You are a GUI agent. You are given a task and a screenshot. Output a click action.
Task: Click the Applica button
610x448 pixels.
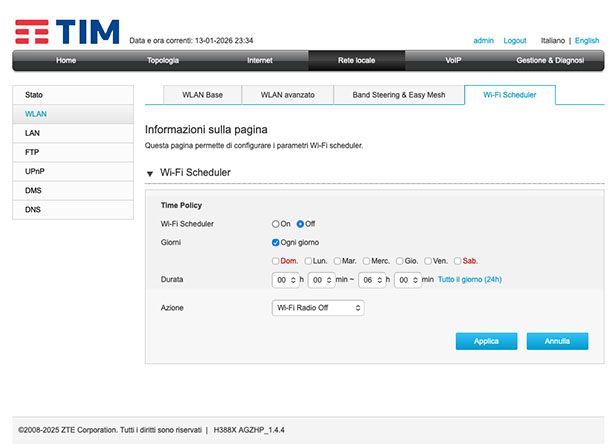point(486,341)
